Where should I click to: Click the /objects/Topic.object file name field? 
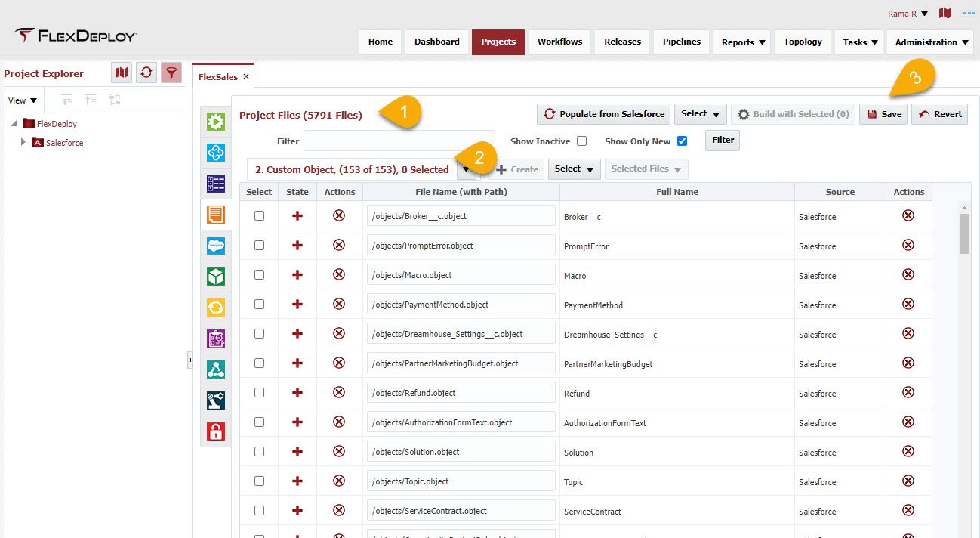pos(461,481)
